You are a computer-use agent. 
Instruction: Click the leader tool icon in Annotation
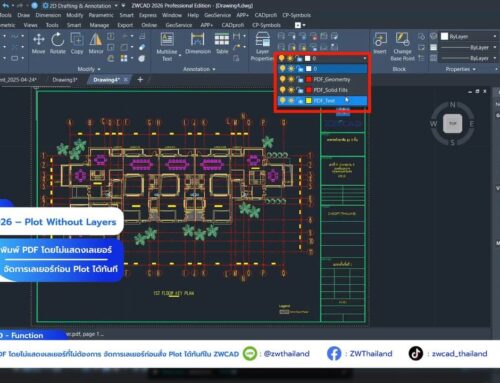[x=237, y=47]
